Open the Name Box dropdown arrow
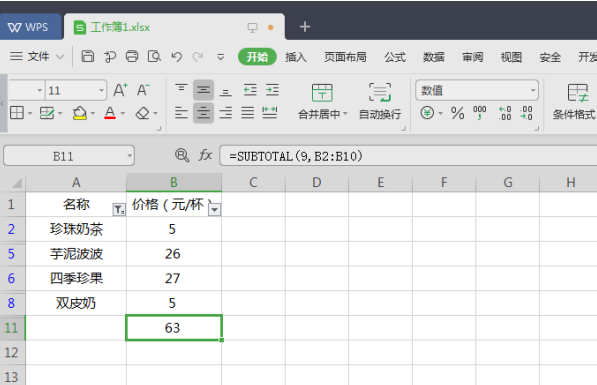This screenshot has height=385, width=597. (x=129, y=156)
